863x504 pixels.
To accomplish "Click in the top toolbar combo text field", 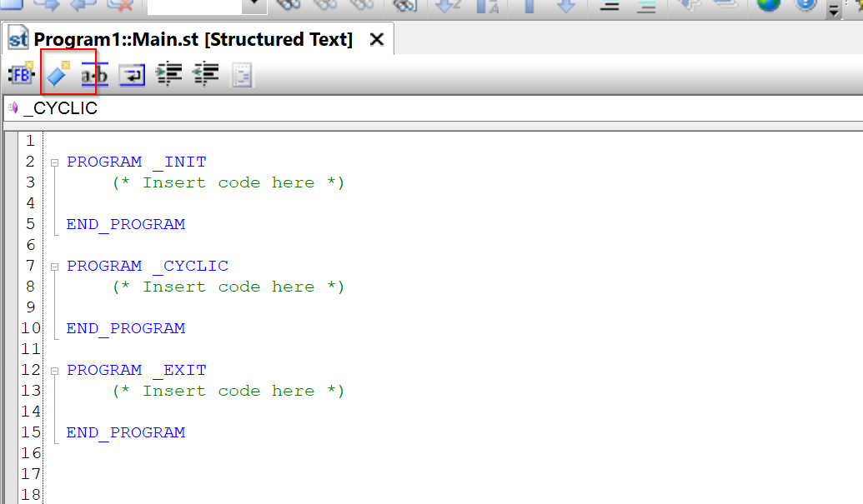I will (195, 6).
